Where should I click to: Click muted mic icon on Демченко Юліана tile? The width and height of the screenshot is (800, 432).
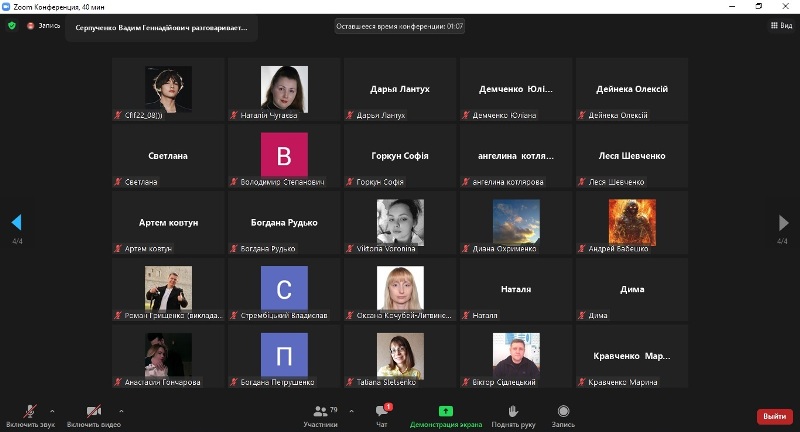(465, 115)
